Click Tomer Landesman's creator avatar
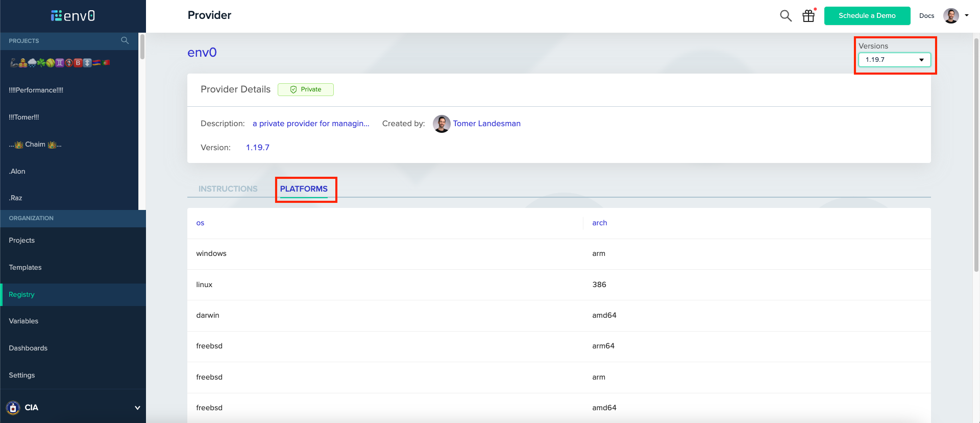 (442, 124)
